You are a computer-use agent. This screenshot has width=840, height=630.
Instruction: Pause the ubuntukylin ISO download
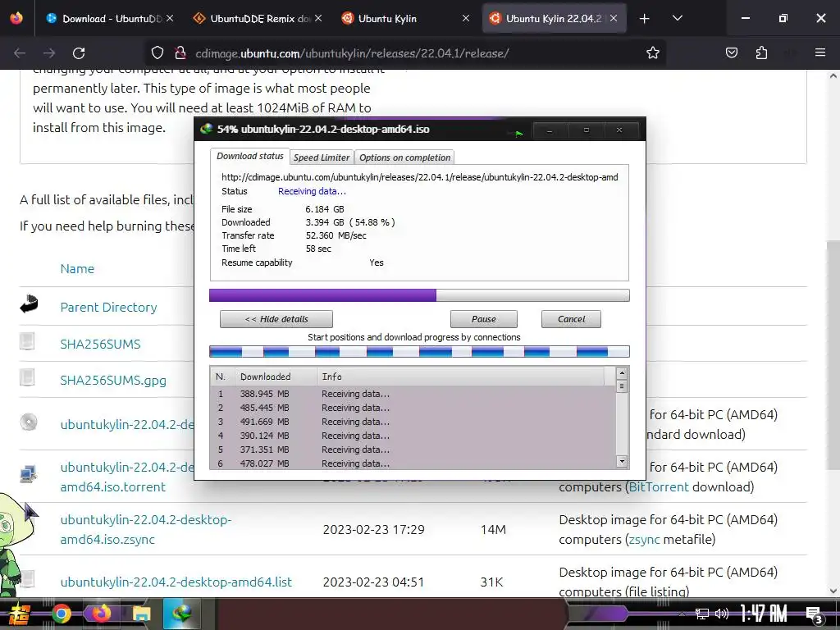point(484,319)
